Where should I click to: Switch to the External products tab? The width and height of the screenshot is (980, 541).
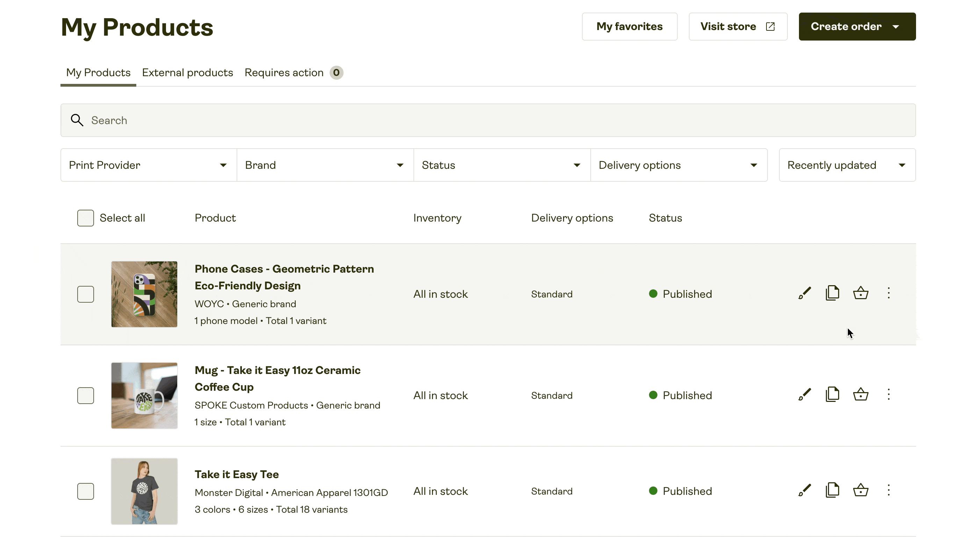(188, 73)
